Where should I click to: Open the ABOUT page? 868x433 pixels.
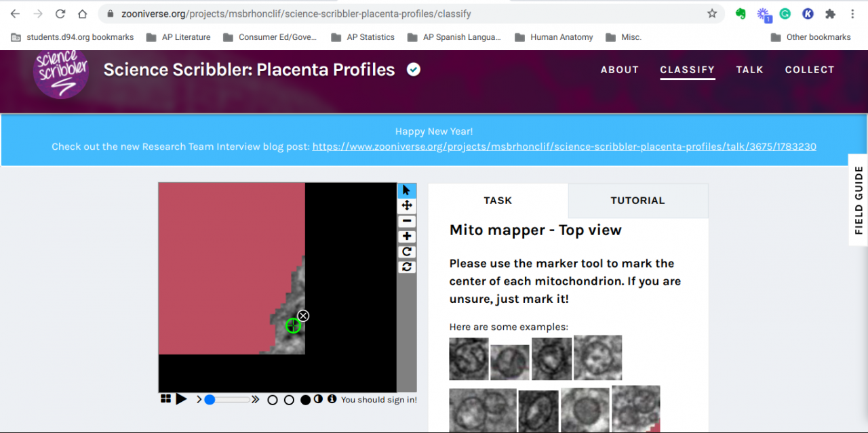click(x=620, y=70)
